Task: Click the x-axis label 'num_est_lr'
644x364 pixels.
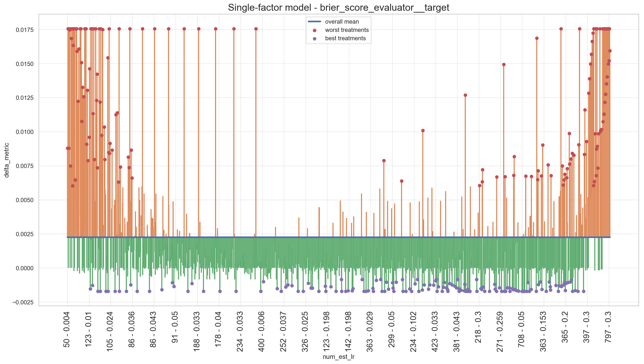Action: point(338,357)
